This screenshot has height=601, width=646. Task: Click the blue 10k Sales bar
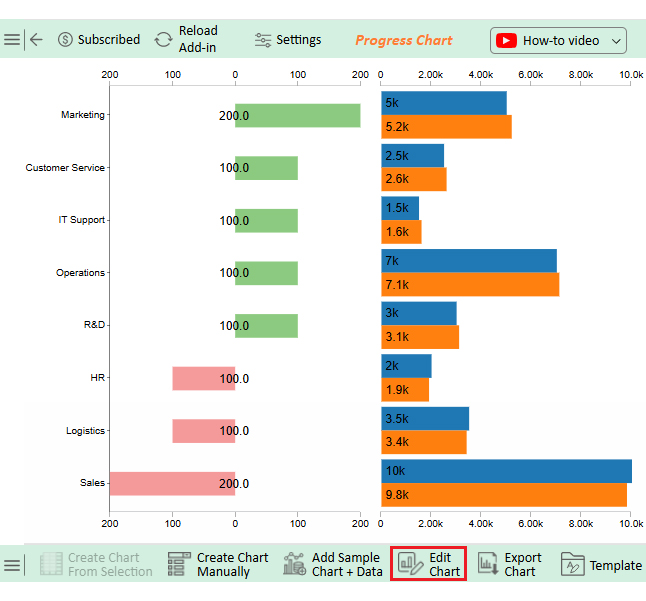tap(505, 471)
